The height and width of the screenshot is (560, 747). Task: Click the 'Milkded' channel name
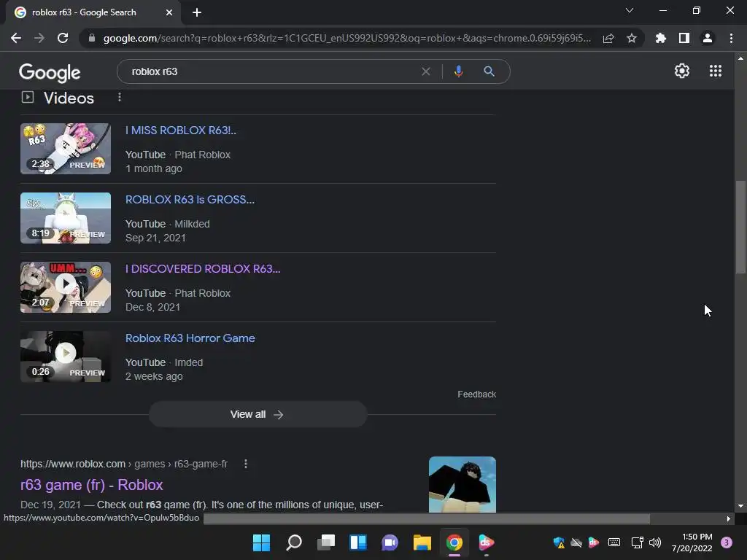click(192, 224)
